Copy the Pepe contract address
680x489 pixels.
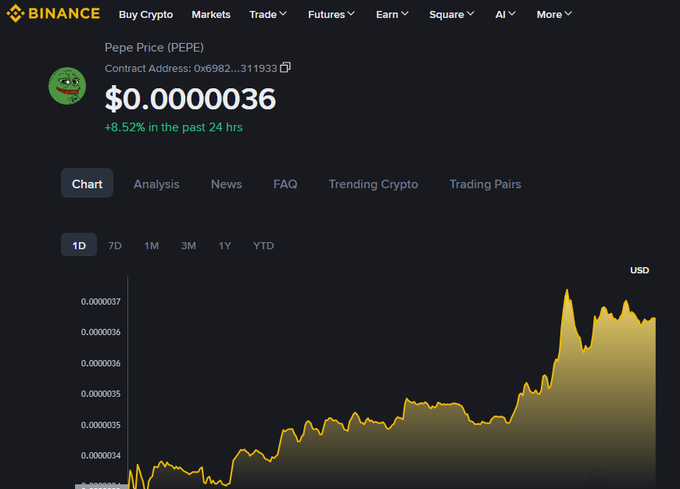pos(285,68)
